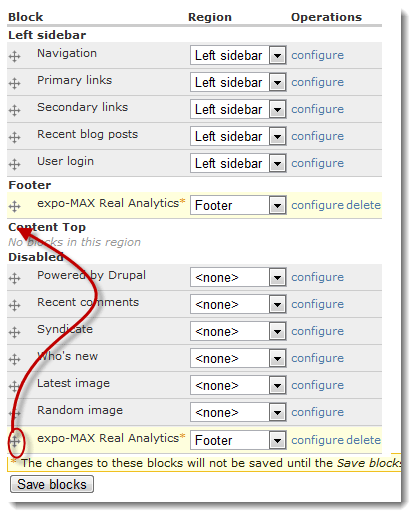Open the region dropdown for Navigation
The width and height of the screenshot is (418, 519).
pyautogui.click(x=238, y=55)
